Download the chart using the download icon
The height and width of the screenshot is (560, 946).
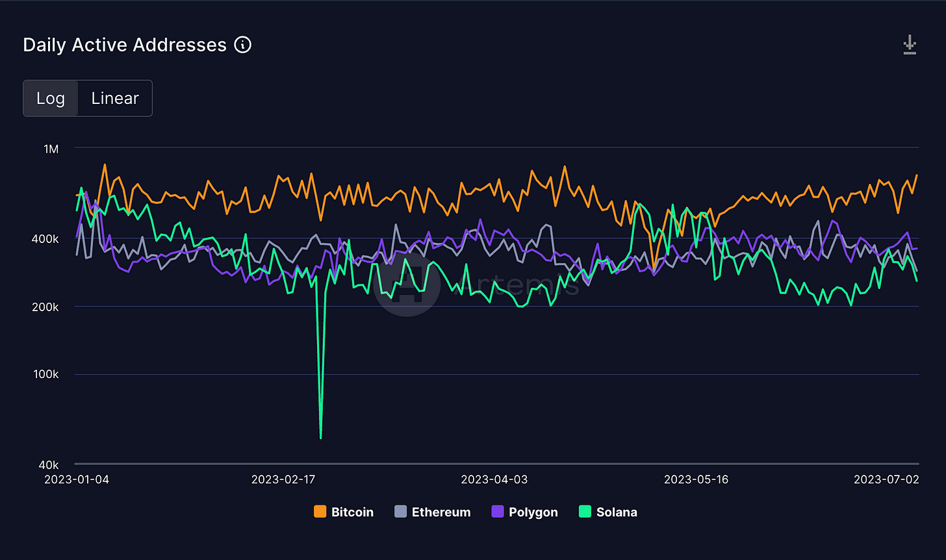point(910,45)
